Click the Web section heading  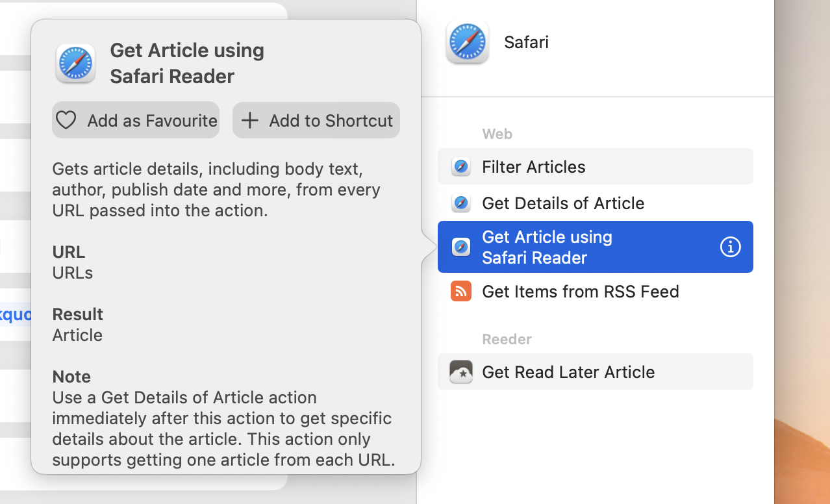tap(497, 134)
